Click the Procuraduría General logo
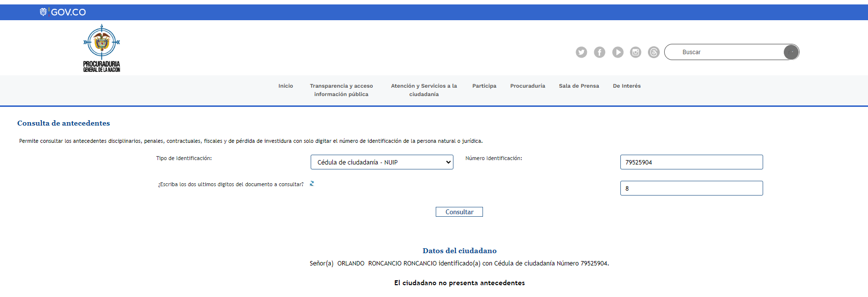The height and width of the screenshot is (297, 868). pos(101,48)
